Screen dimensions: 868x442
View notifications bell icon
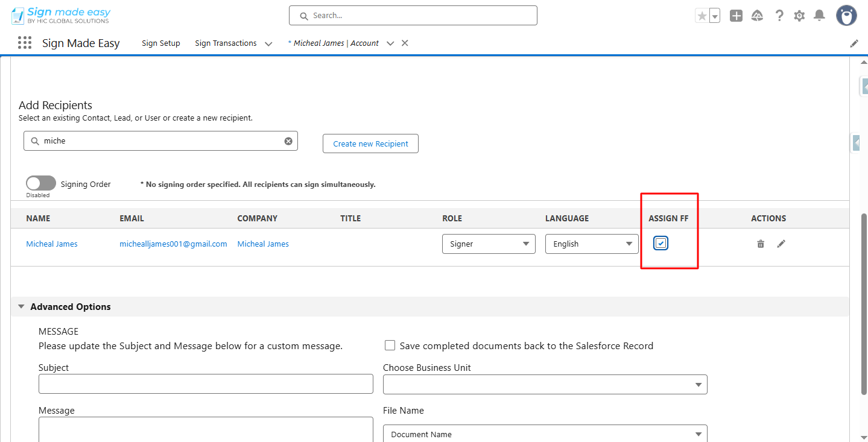[819, 16]
